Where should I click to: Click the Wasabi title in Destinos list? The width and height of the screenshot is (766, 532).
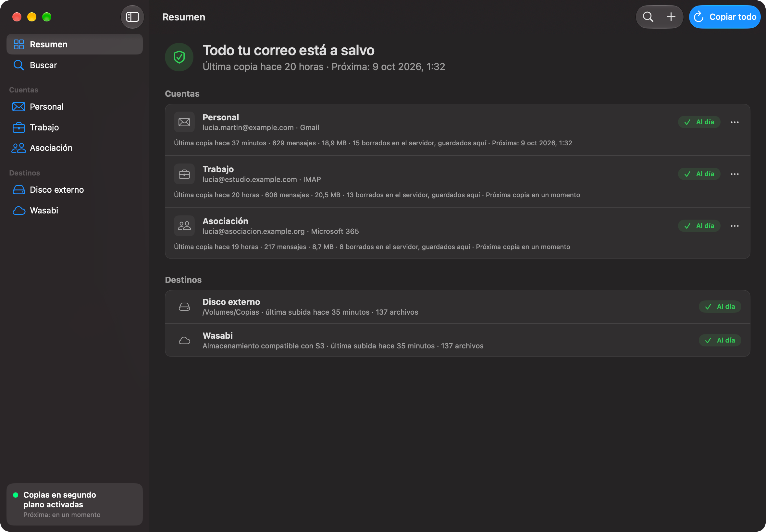(218, 336)
